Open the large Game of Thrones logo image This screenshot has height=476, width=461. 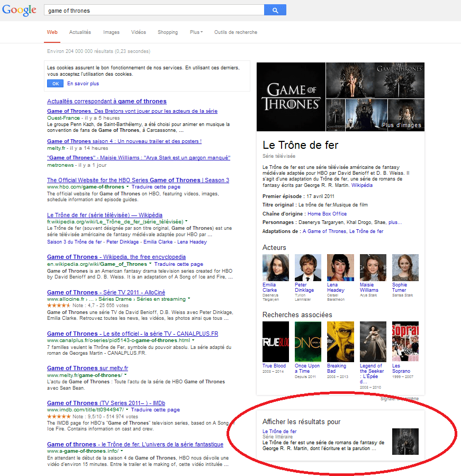(x=291, y=97)
